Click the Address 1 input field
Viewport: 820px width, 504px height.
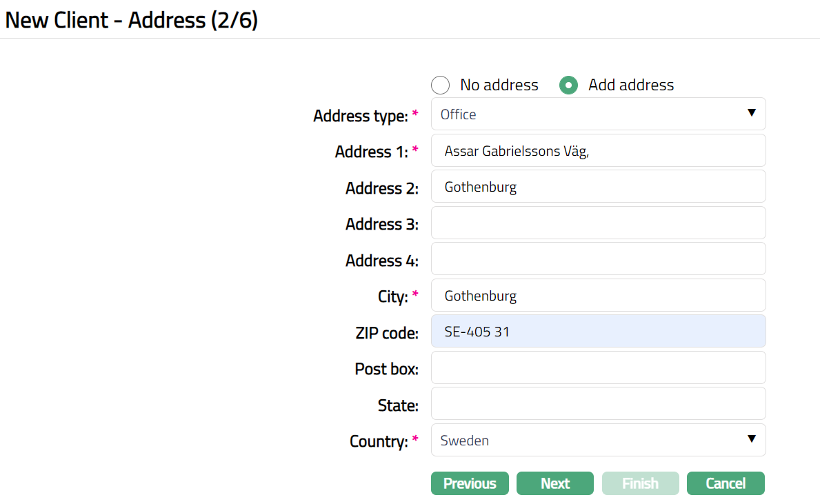(x=597, y=151)
